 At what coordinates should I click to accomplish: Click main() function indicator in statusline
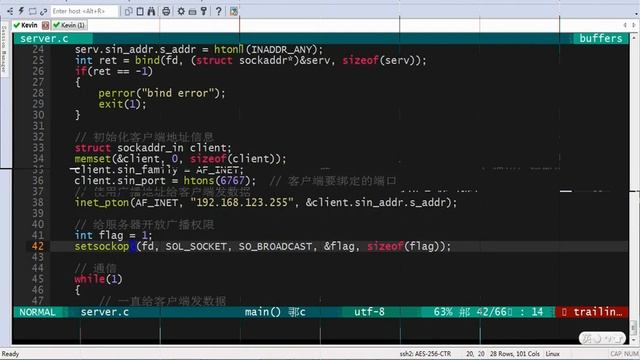click(x=263, y=312)
